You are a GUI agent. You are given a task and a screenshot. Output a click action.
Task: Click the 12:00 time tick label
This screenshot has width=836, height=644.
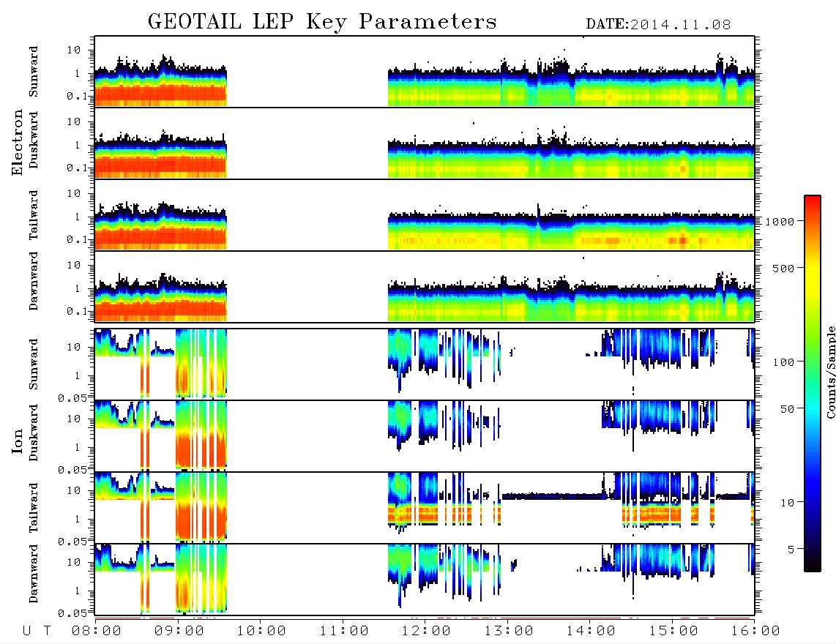coord(426,631)
